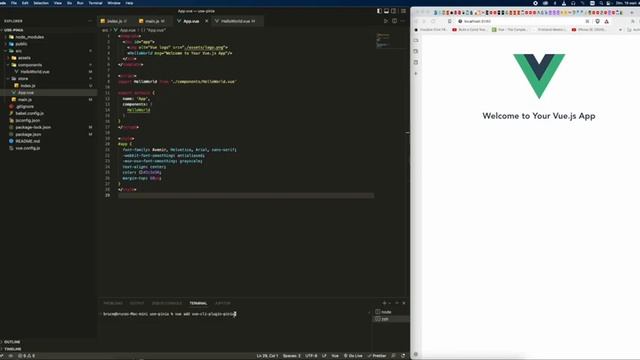This screenshot has width=640, height=360.
Task: Close the App.vue editor tab
Action: click(207, 21)
